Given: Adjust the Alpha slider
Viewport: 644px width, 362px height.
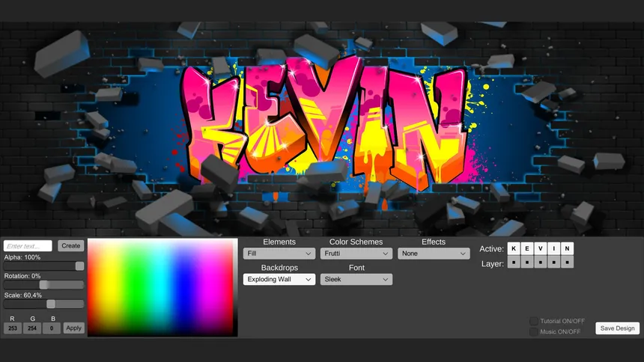Looking at the screenshot, I should tap(44, 266).
